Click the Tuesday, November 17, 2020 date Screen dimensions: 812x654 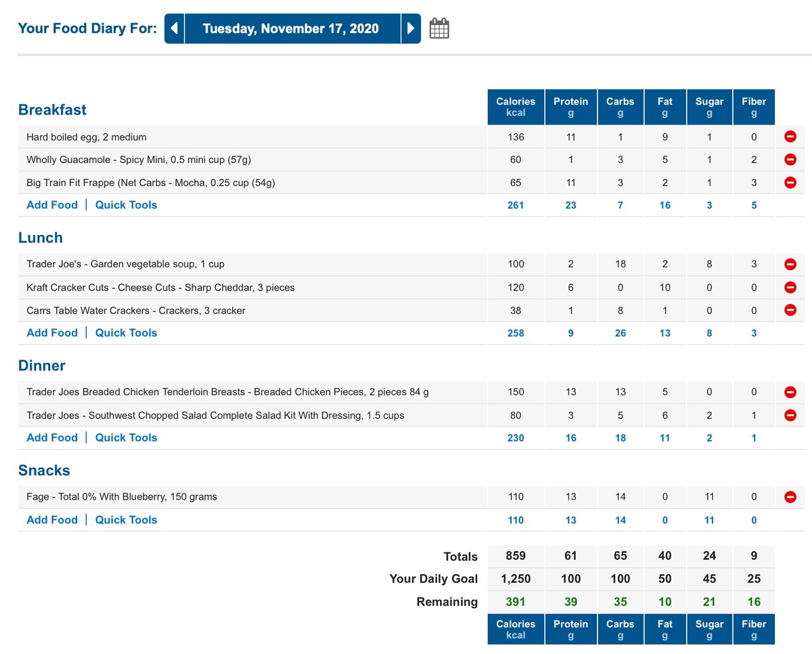[291, 28]
